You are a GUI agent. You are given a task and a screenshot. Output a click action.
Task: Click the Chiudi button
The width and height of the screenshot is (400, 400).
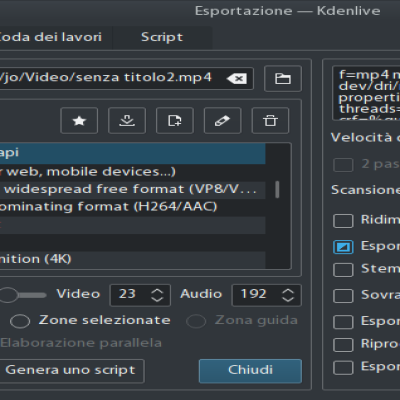[x=250, y=371]
